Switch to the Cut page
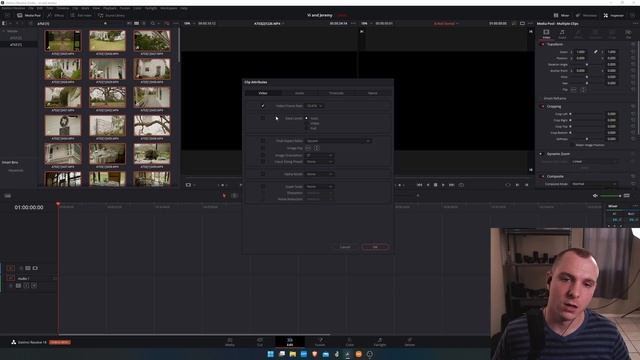Screen dimensions: 640x360 click(260, 342)
